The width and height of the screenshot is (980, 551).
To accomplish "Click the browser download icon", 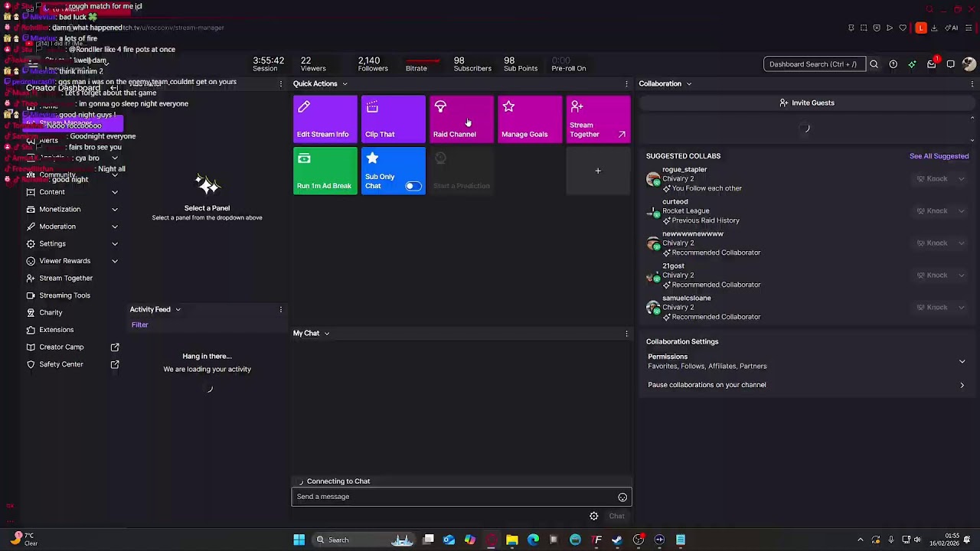I will tap(934, 28).
